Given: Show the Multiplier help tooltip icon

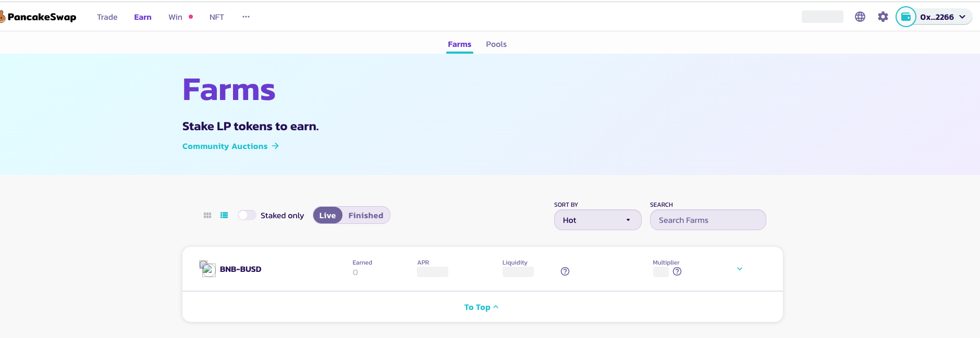Looking at the screenshot, I should click(677, 271).
